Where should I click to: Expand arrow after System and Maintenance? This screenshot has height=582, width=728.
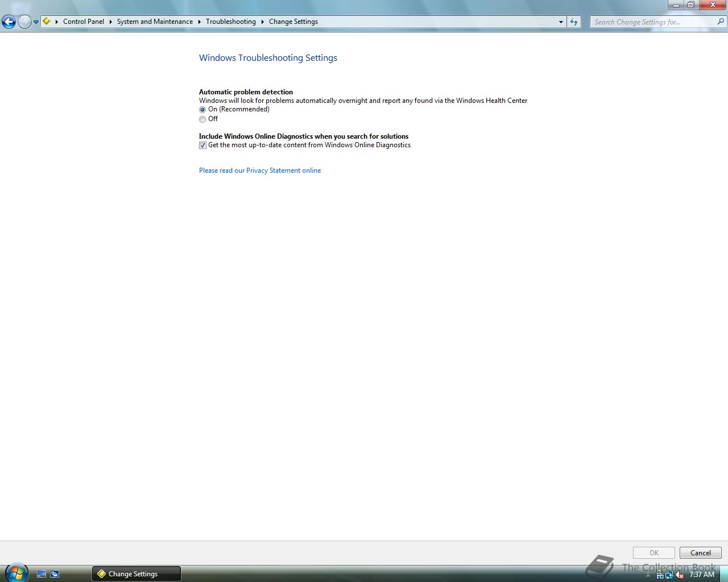click(199, 22)
